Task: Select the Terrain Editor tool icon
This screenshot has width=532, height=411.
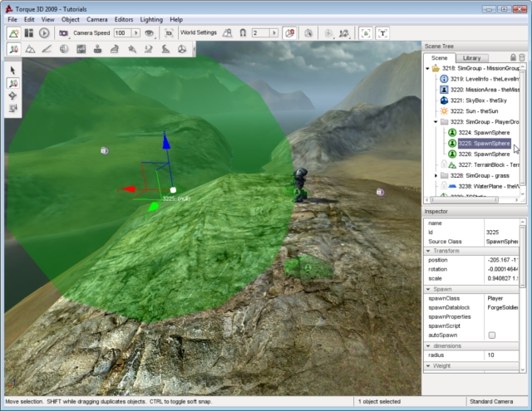Action: [x=32, y=50]
